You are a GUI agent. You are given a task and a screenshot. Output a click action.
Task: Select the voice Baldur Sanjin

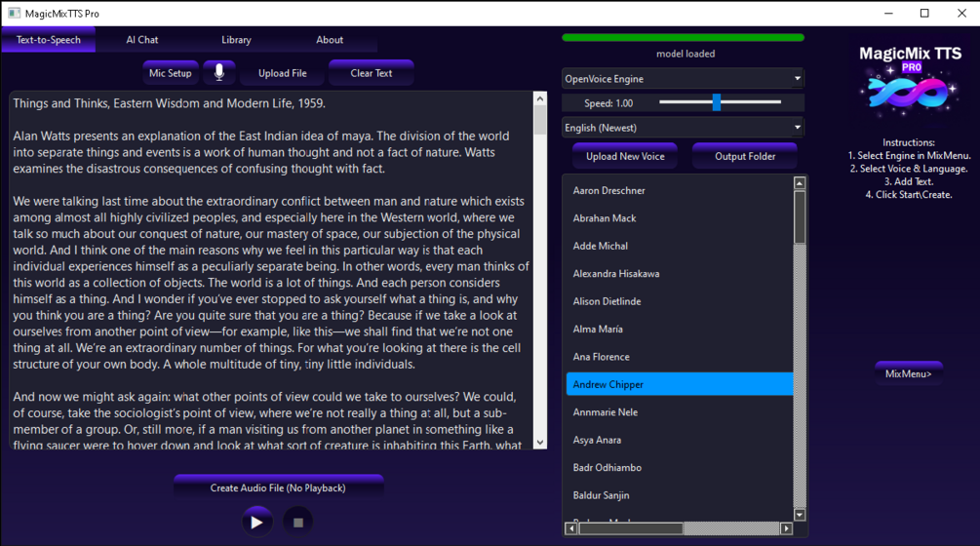coord(680,495)
